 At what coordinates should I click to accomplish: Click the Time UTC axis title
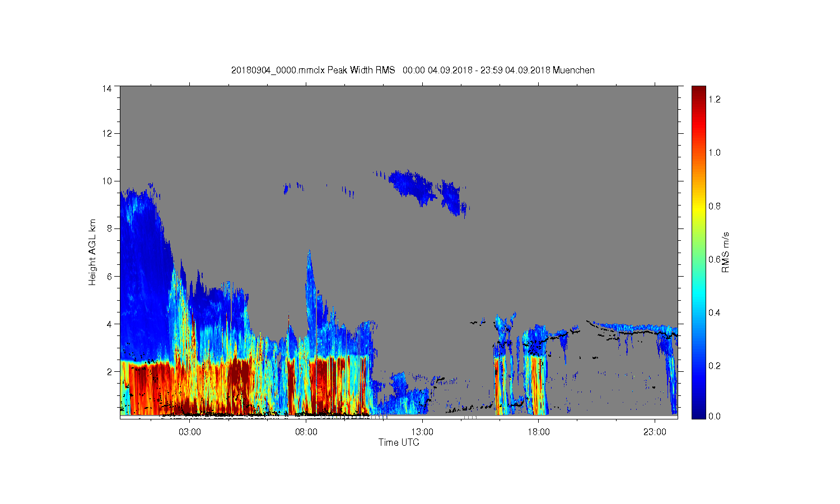click(x=399, y=442)
